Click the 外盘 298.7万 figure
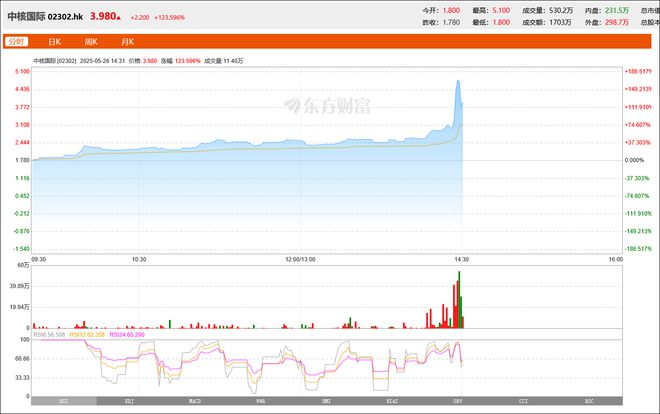This screenshot has height=414, width=660. tap(617, 22)
